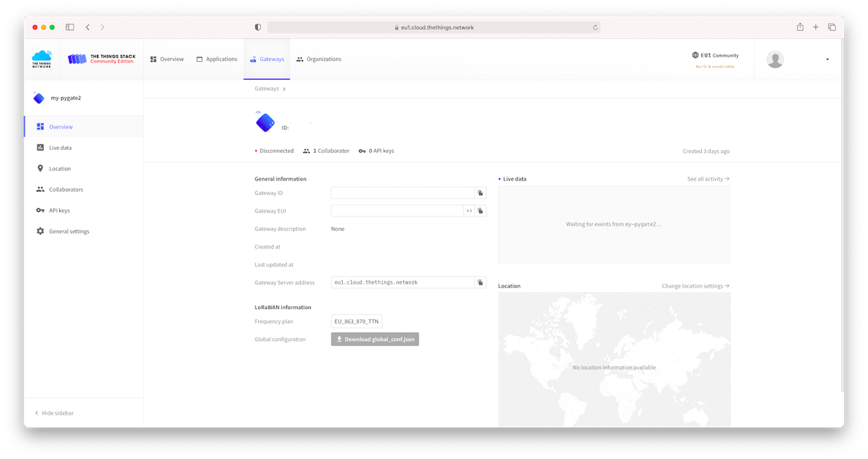Open Safari tab overview icon
Image resolution: width=868 pixels, height=459 pixels.
coord(832,28)
